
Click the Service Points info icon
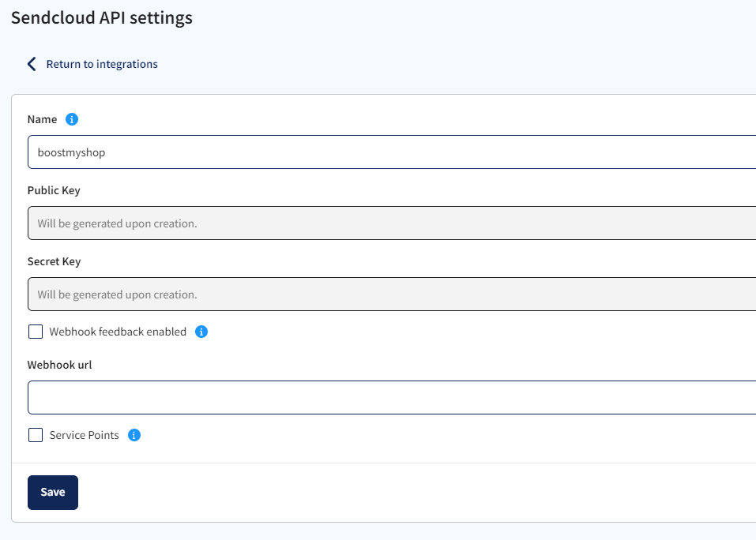point(134,435)
